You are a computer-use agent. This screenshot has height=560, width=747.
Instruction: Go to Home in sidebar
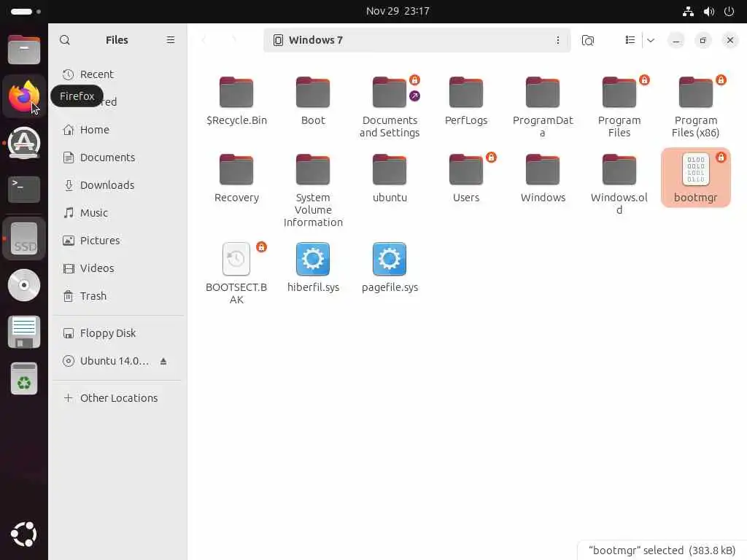point(117,130)
